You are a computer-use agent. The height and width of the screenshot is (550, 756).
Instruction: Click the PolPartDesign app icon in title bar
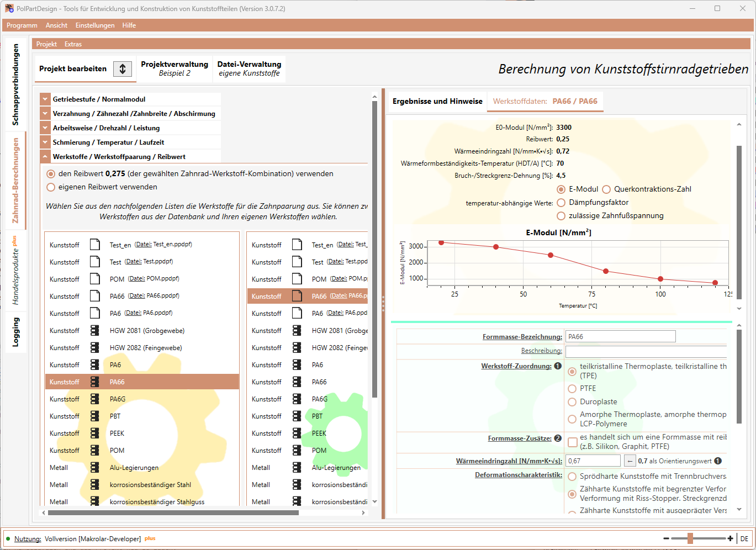pyautogui.click(x=9, y=8)
